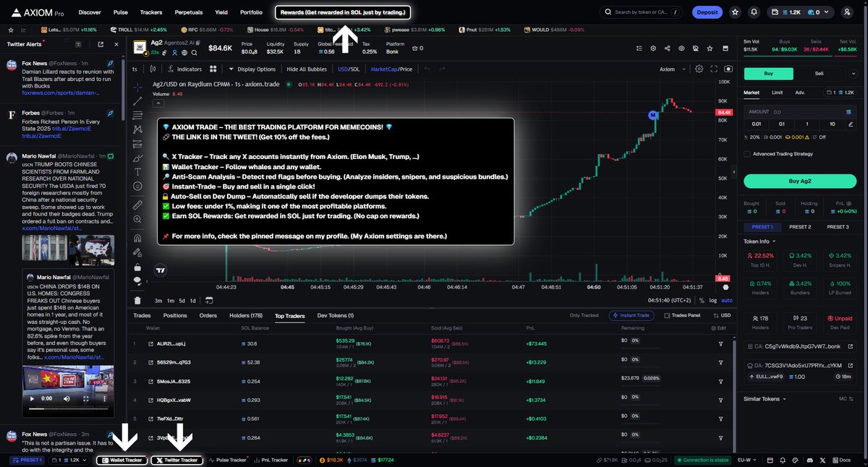868x467 pixels.
Task: Open the Display Options dropdown
Action: pos(252,69)
